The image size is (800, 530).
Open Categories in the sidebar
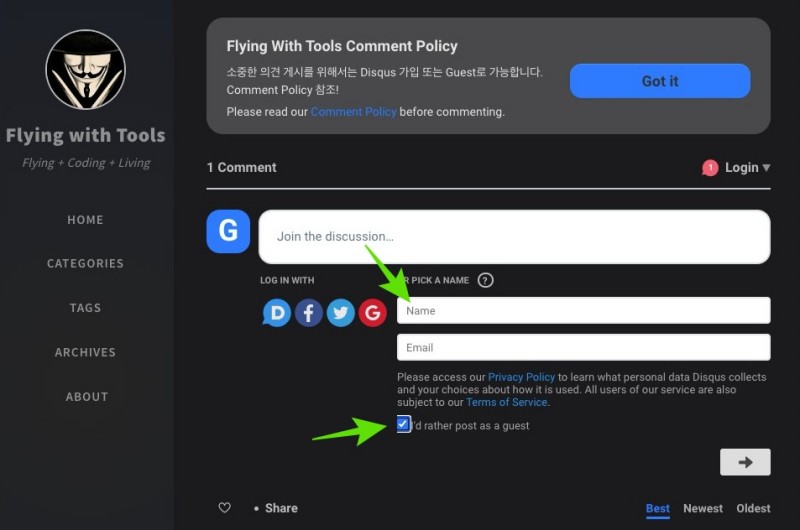[85, 264]
